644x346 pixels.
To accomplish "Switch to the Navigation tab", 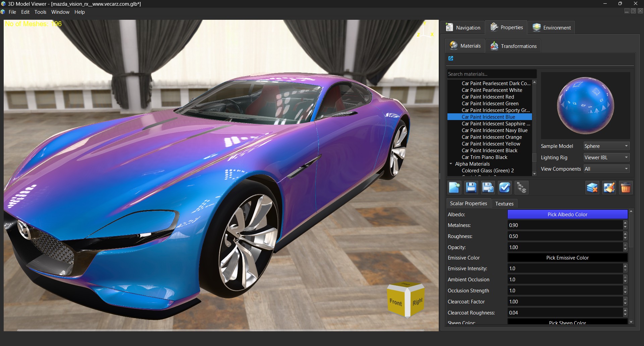I will point(463,27).
